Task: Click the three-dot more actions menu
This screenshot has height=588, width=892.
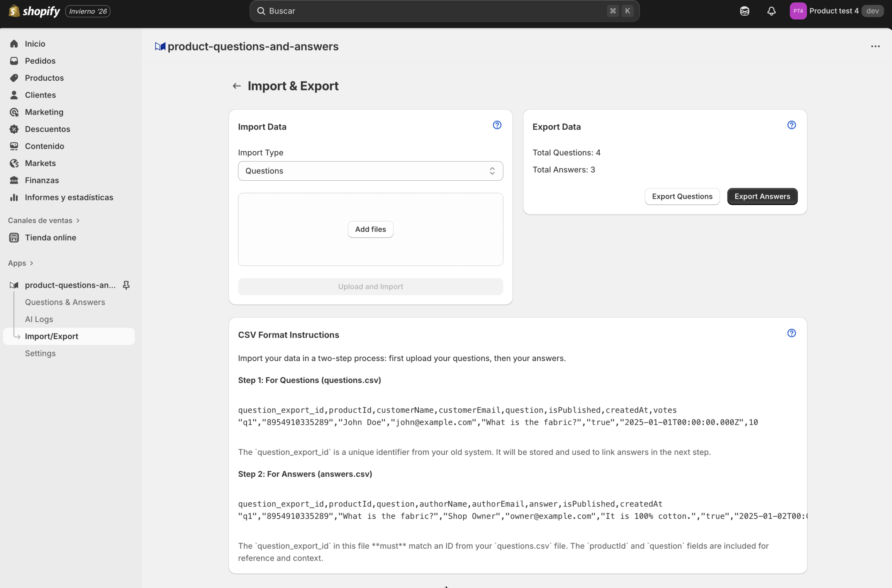Action: click(x=875, y=47)
